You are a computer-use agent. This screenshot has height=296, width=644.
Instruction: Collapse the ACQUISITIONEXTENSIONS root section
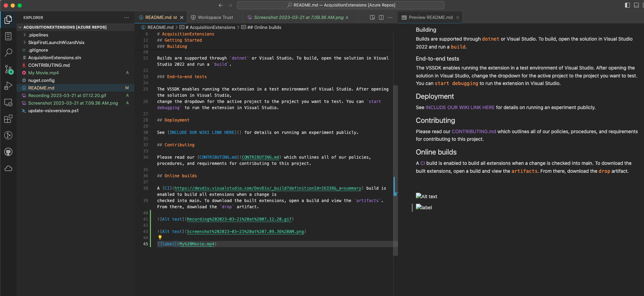[x=20, y=27]
